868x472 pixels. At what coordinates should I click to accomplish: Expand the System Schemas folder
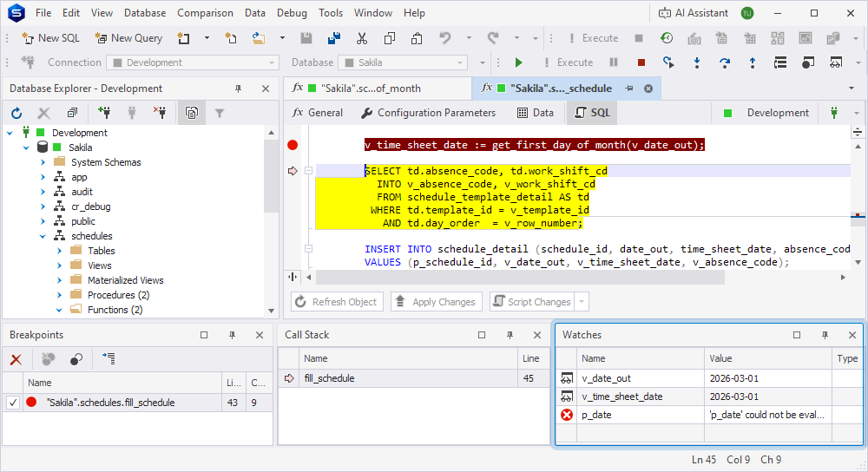(x=43, y=162)
